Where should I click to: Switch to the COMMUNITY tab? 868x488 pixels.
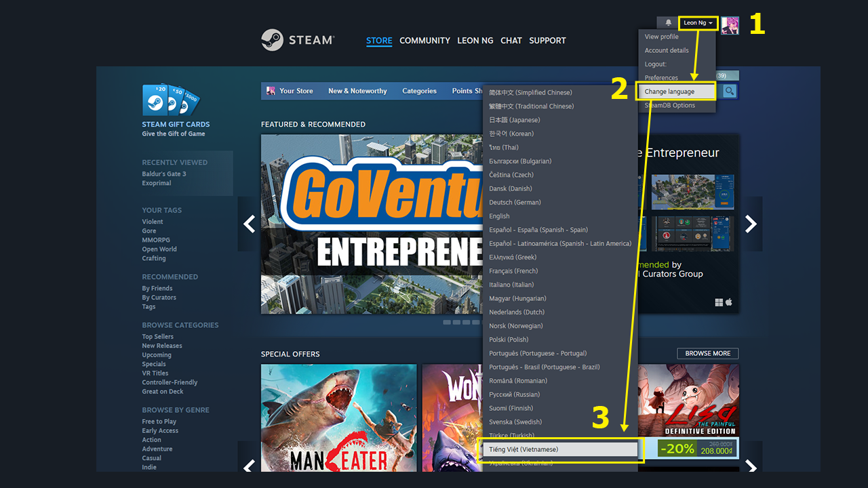tap(425, 41)
